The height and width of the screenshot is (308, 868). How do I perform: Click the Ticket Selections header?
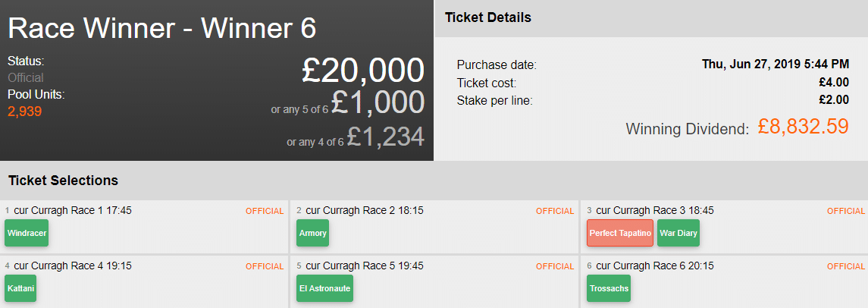tap(63, 181)
